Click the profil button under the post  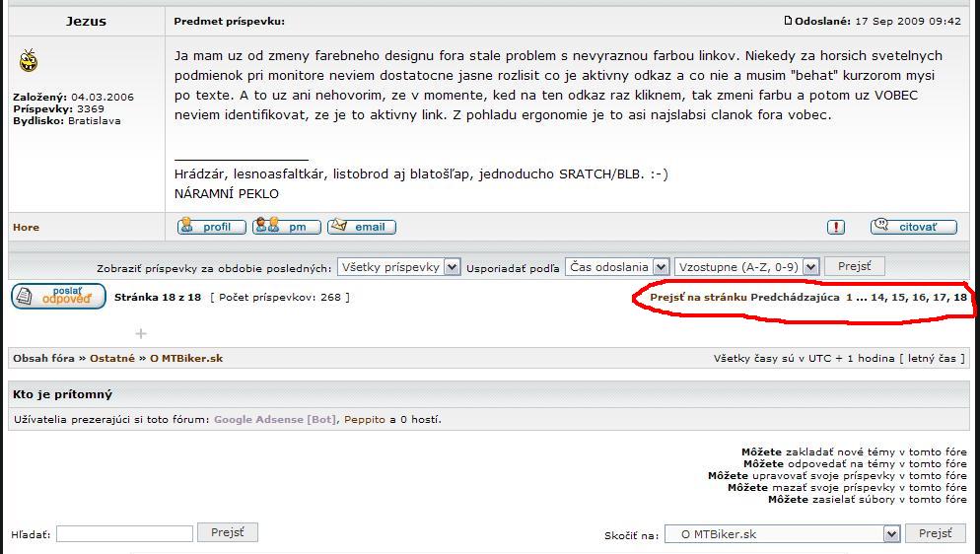pyautogui.click(x=211, y=227)
